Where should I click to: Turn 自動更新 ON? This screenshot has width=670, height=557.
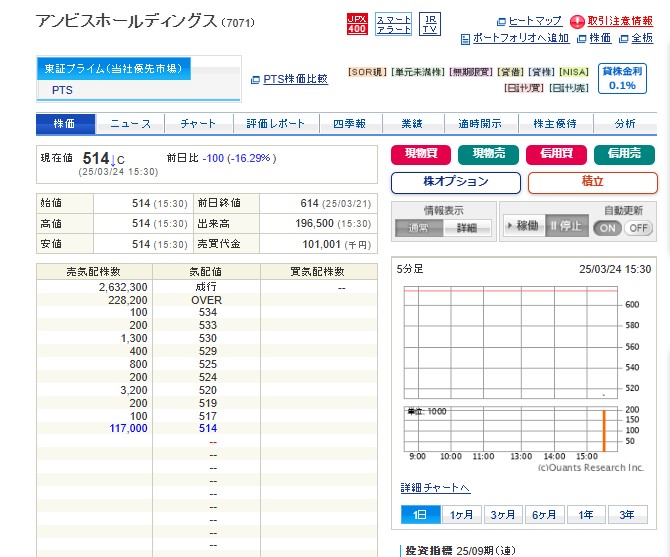coord(607,228)
